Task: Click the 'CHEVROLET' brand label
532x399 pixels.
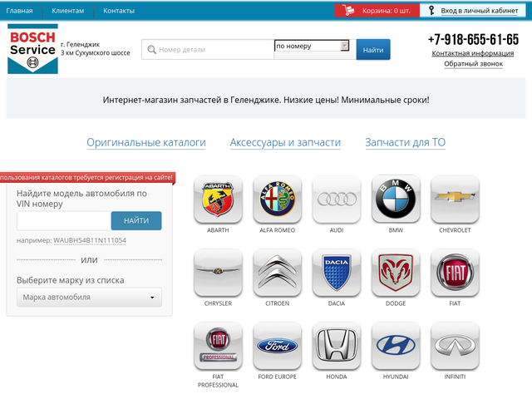Action: [x=455, y=230]
